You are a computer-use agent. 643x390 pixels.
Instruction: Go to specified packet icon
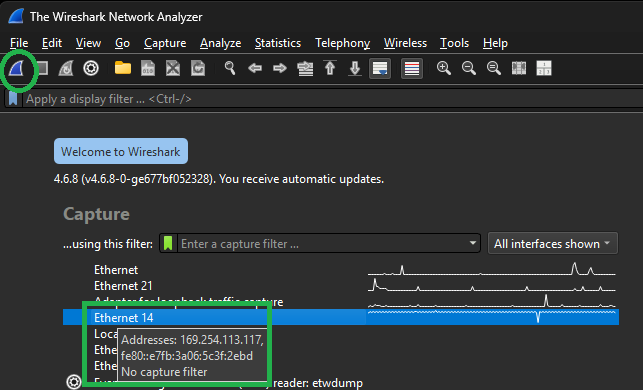tap(305, 68)
